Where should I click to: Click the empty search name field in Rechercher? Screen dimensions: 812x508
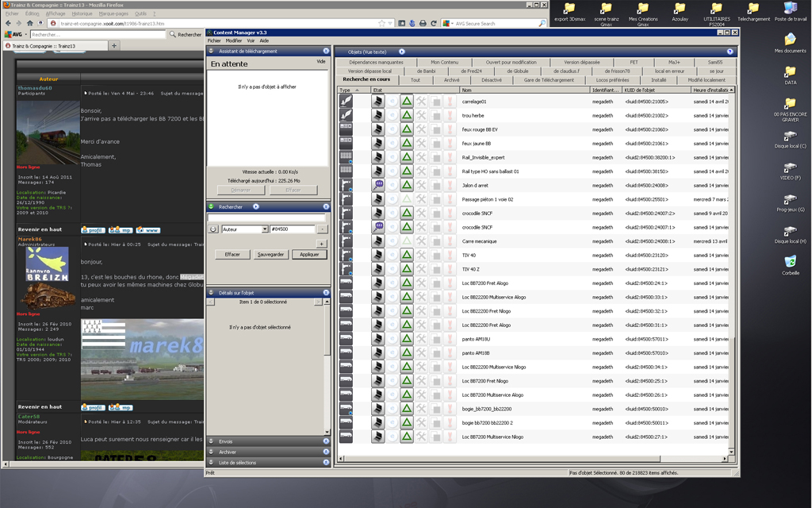pyautogui.click(x=266, y=217)
